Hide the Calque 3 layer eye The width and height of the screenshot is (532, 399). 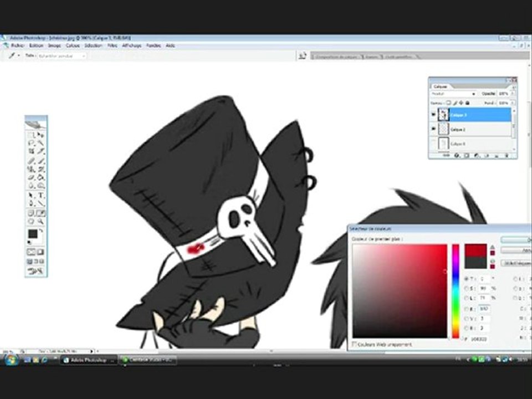[433, 115]
